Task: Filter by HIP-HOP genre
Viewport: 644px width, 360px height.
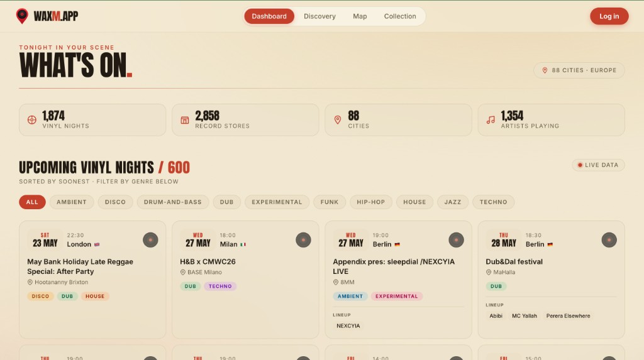Action: coord(371,202)
